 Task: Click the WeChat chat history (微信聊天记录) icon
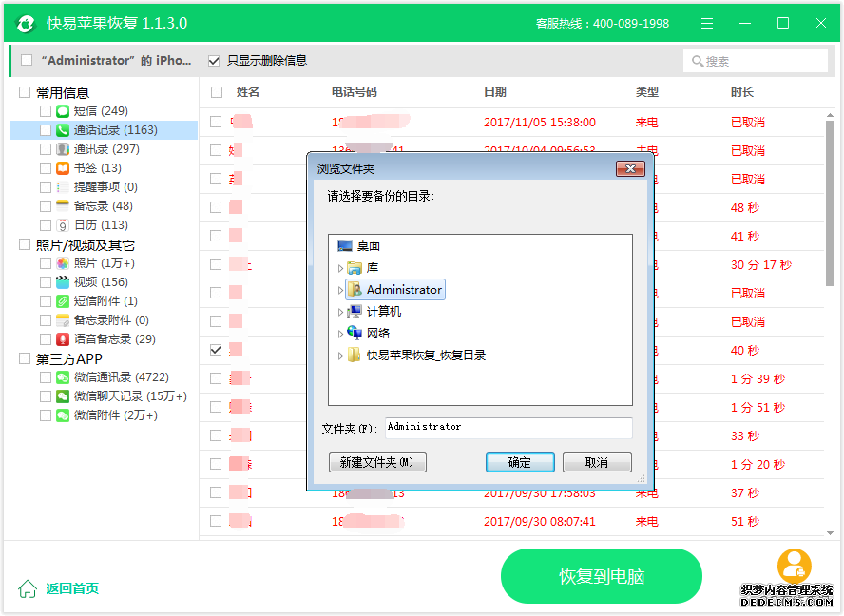pyautogui.click(x=63, y=396)
